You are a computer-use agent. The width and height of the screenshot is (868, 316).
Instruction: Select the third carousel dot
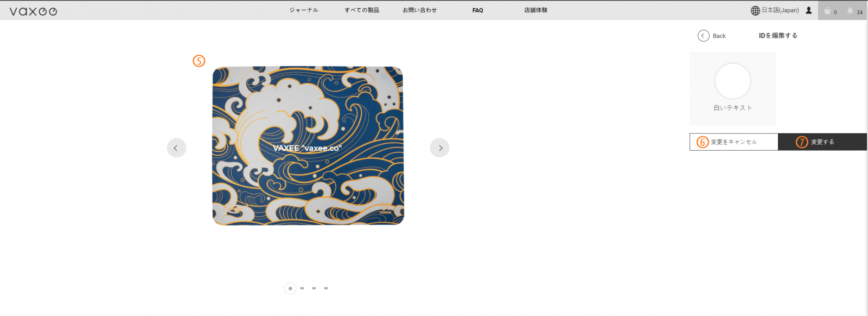click(x=314, y=288)
